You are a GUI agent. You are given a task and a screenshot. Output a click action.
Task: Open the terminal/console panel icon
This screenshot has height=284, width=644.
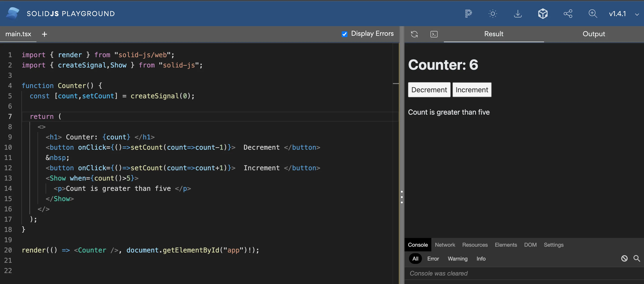[x=434, y=34]
